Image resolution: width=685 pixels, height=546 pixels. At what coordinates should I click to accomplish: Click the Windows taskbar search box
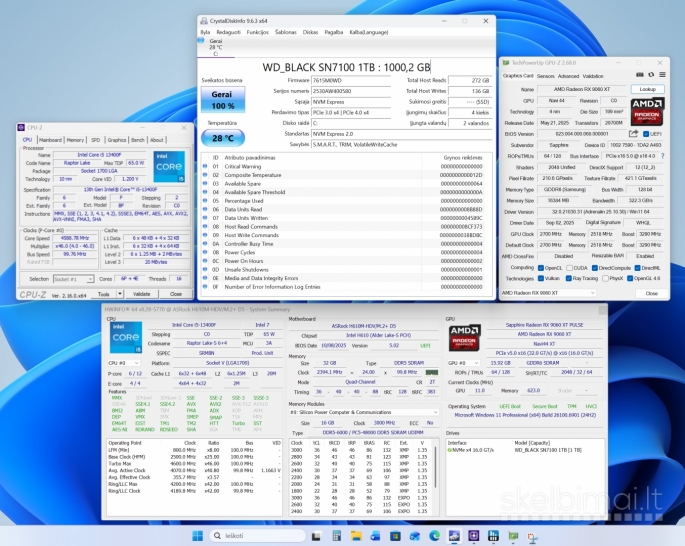pos(258,536)
